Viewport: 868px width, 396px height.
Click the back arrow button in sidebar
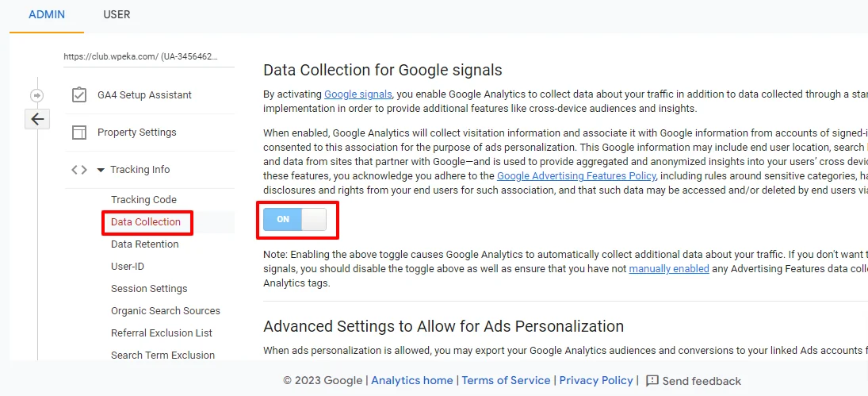(x=37, y=119)
